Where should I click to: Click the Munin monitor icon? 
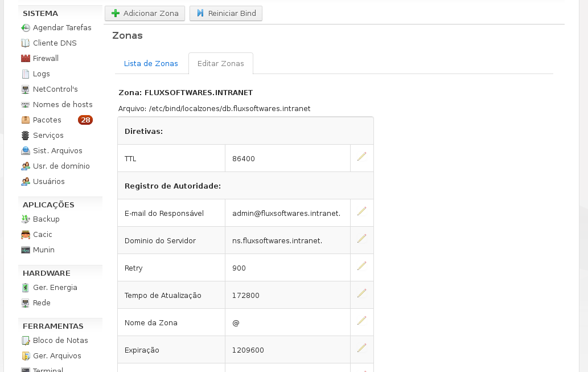25,250
